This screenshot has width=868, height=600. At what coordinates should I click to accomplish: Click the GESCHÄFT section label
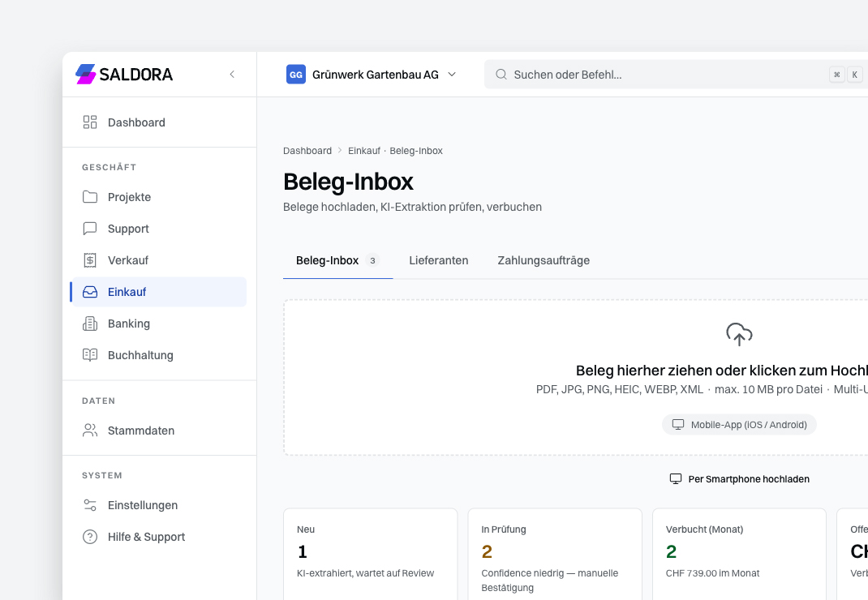click(109, 167)
